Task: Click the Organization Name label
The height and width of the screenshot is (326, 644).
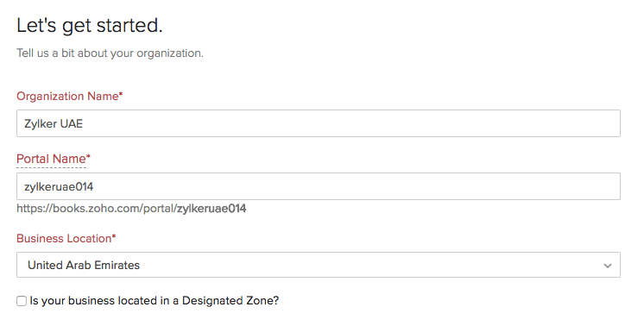Action: click(x=67, y=96)
